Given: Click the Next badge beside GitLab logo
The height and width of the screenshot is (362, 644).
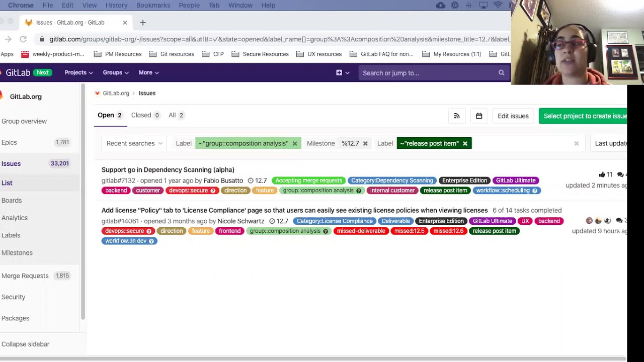Looking at the screenshot, I should coord(43,72).
